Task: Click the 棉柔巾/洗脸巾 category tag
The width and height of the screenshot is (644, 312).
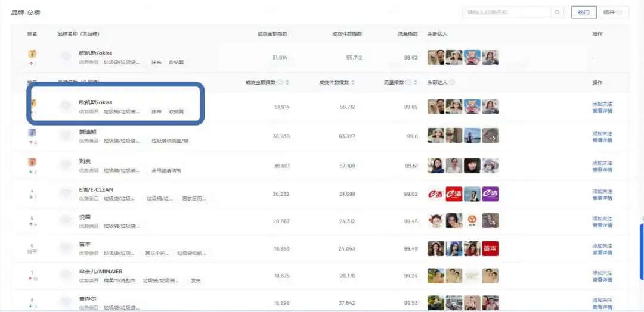Action: [119, 281]
